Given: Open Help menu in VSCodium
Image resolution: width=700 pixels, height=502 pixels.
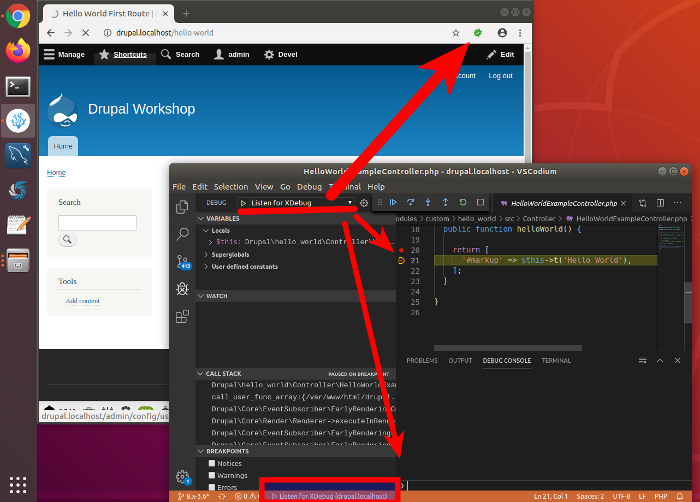Looking at the screenshot, I should tap(376, 187).
